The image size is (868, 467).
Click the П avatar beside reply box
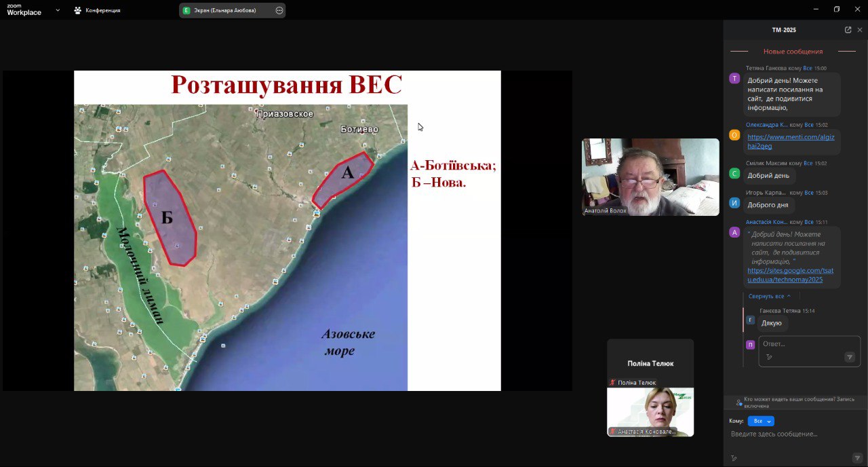click(750, 344)
